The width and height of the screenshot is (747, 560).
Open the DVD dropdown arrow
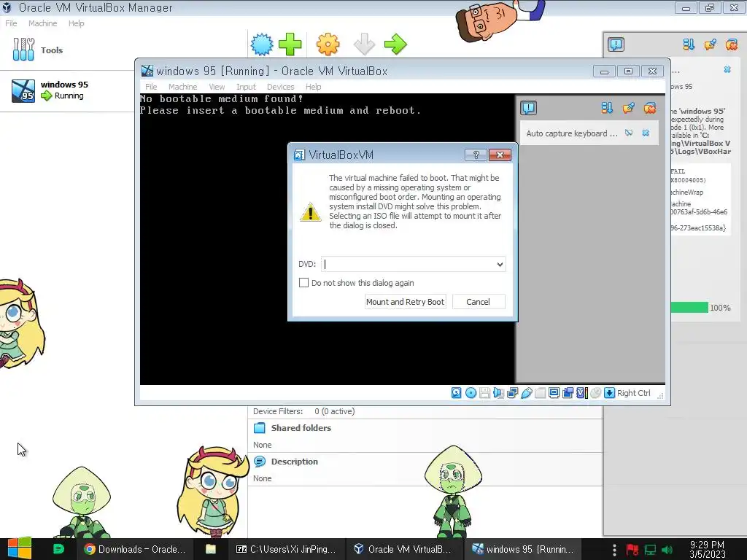pyautogui.click(x=500, y=264)
